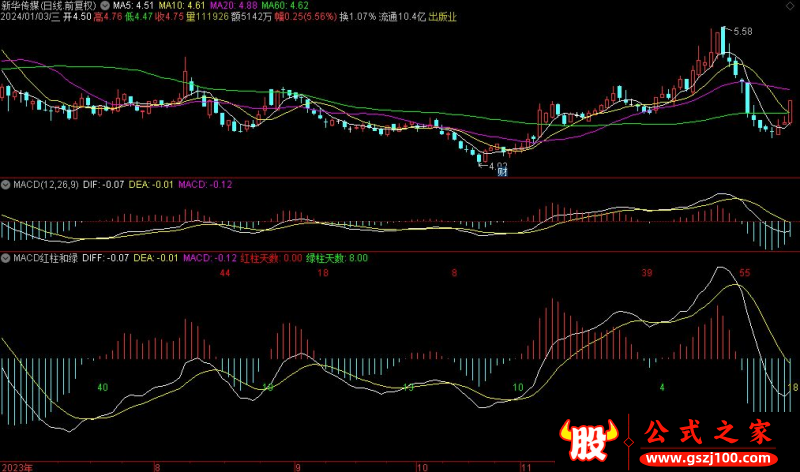
Task: Click the stock title 新华传媒(日线.前复权)
Action: coord(48,6)
